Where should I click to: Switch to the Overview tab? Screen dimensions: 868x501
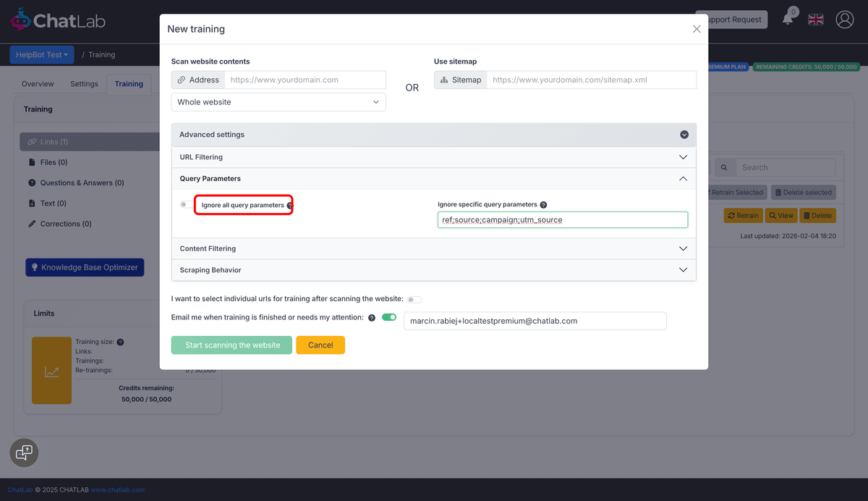tap(38, 83)
